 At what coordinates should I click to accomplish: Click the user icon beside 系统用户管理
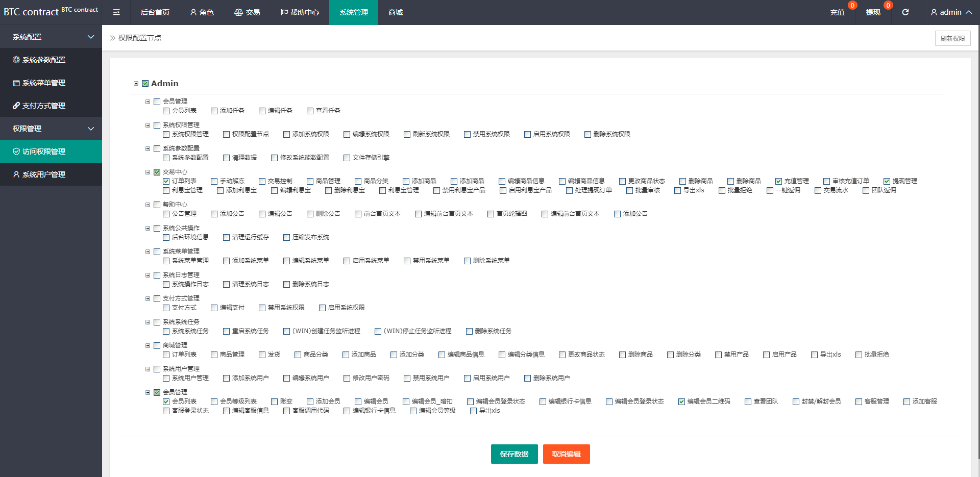16,174
